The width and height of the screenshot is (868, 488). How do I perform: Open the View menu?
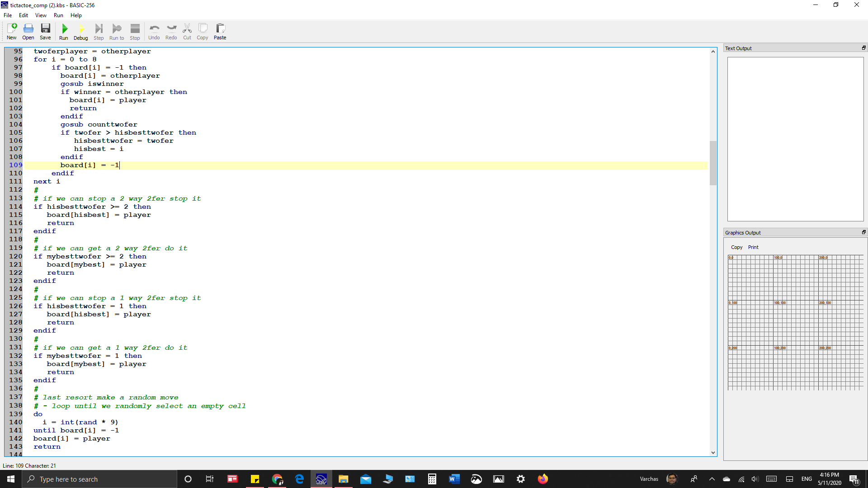coord(40,15)
